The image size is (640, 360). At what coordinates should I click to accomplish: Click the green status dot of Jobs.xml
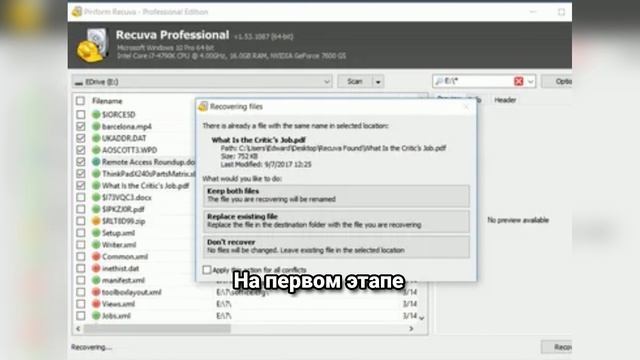[96, 316]
